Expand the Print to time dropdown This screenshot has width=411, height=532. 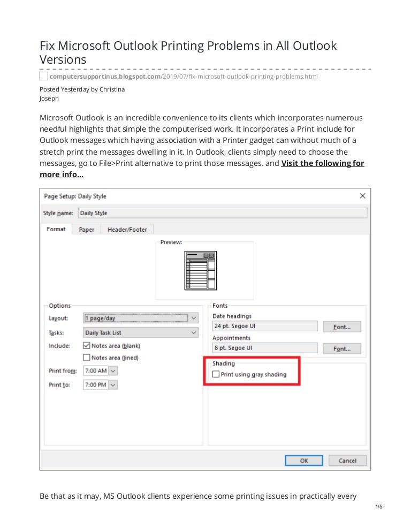point(113,385)
